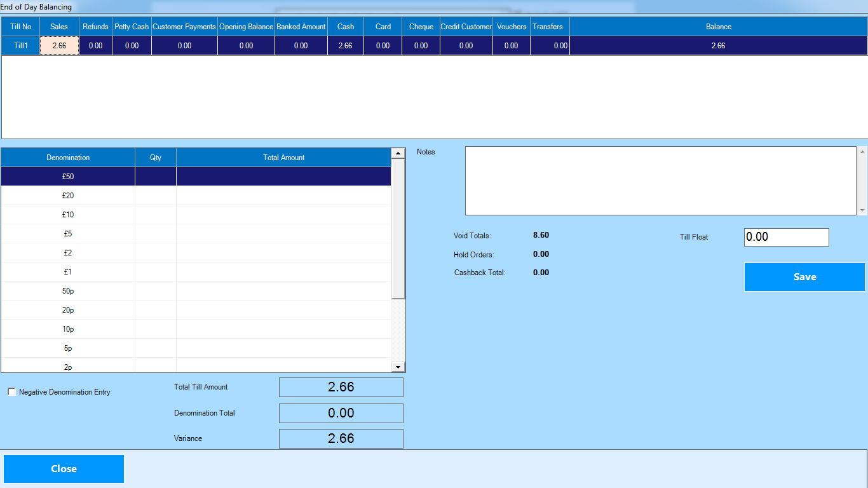Click the Qty cell for £5
The height and width of the screenshot is (488, 868).
pyautogui.click(x=156, y=234)
